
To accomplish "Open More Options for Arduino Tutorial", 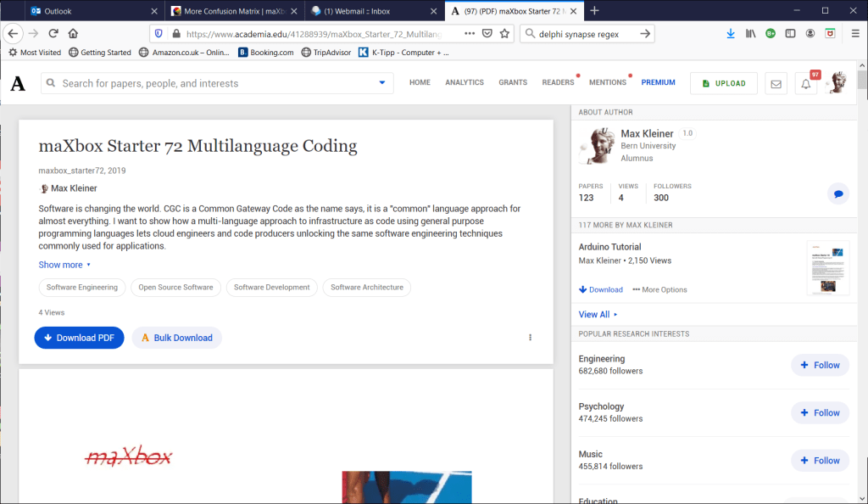I will [x=660, y=289].
